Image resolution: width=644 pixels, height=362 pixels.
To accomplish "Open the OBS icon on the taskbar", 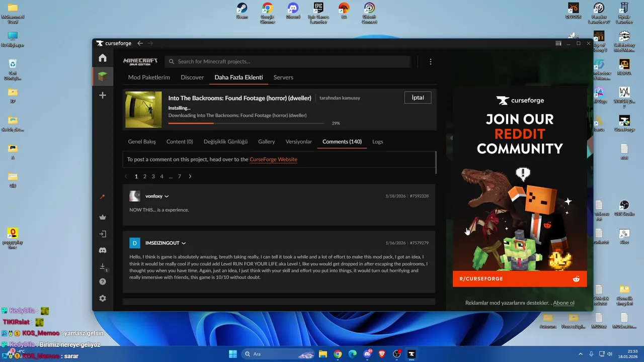I will click(397, 354).
